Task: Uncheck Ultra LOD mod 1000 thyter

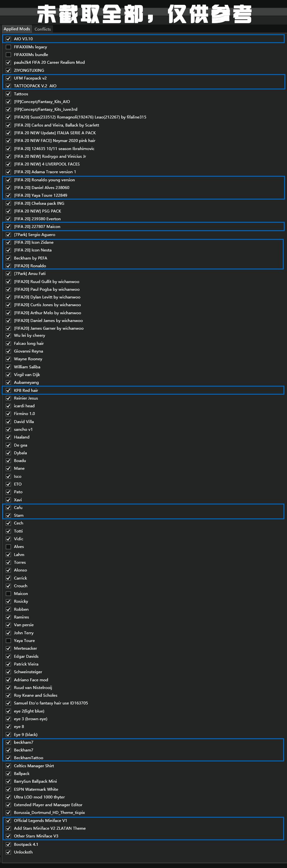Action: click(x=8, y=797)
